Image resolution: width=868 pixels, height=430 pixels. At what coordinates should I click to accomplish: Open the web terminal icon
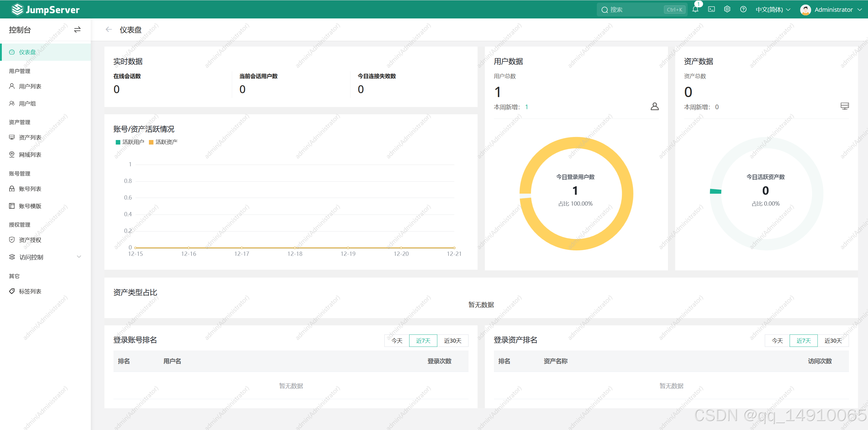pyautogui.click(x=711, y=9)
